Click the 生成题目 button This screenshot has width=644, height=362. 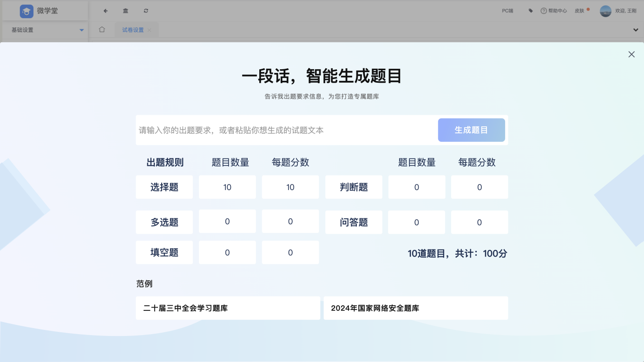(x=471, y=130)
